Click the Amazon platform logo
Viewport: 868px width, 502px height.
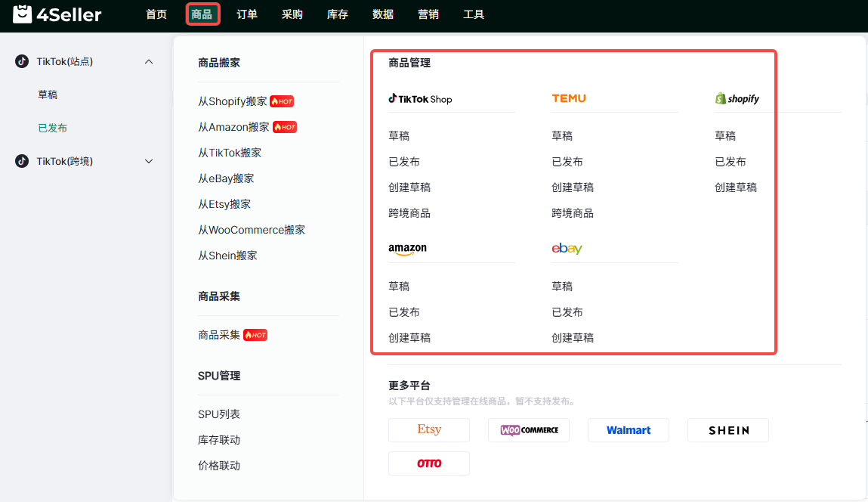407,249
